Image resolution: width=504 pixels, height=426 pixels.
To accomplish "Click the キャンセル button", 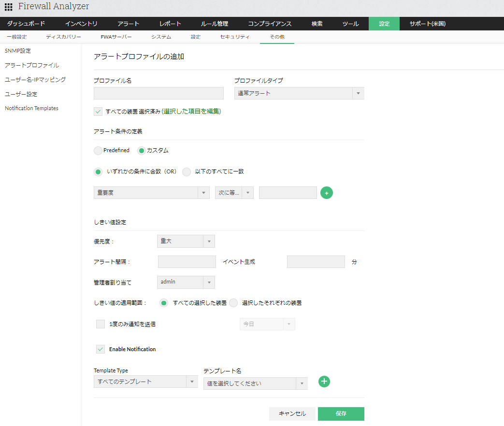I will [x=292, y=414].
